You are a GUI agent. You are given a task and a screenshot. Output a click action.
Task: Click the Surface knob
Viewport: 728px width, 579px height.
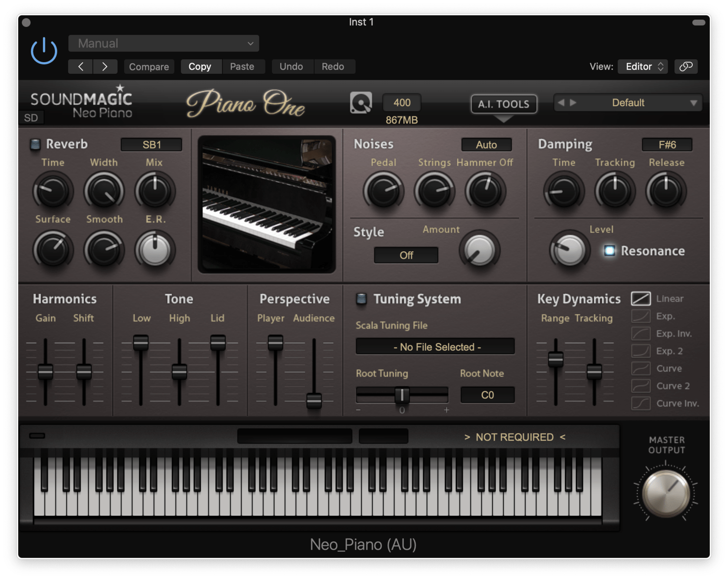pyautogui.click(x=53, y=249)
